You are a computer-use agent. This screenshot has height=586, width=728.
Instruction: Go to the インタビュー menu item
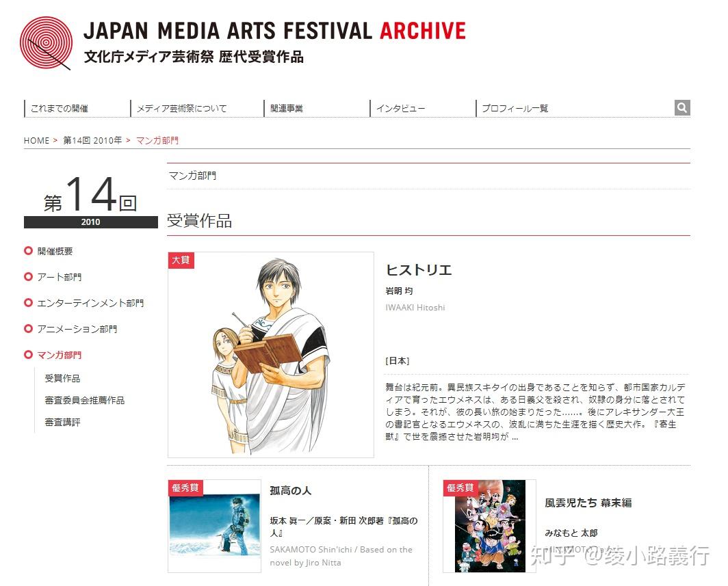click(x=400, y=109)
